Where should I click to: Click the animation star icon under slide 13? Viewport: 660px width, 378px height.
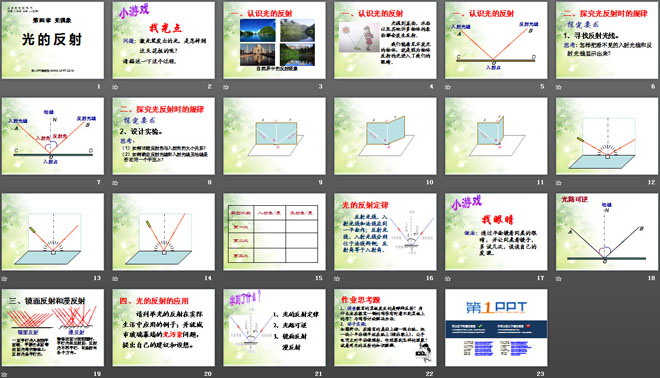tap(4, 279)
